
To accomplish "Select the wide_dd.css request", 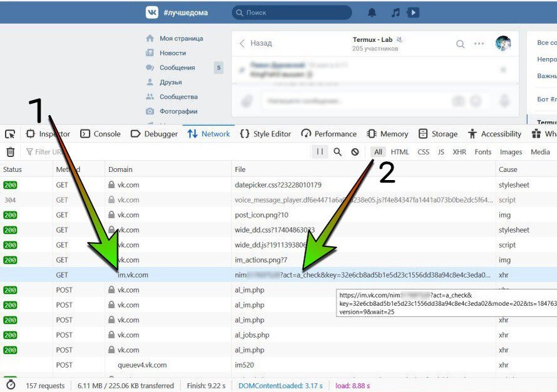I will [275, 230].
